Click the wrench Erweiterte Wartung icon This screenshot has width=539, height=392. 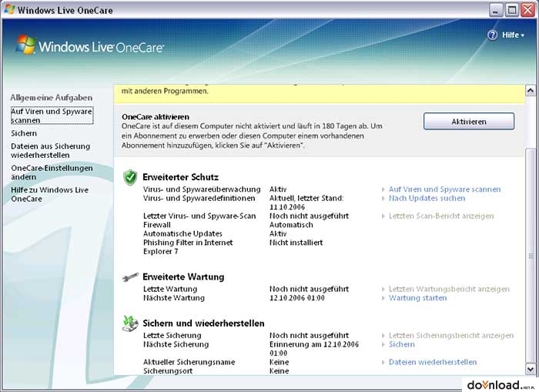pos(130,277)
